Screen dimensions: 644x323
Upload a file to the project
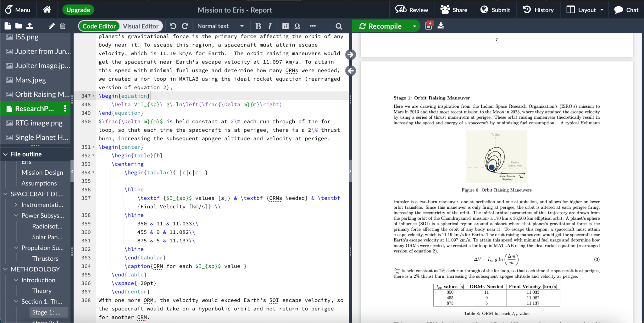point(30,26)
